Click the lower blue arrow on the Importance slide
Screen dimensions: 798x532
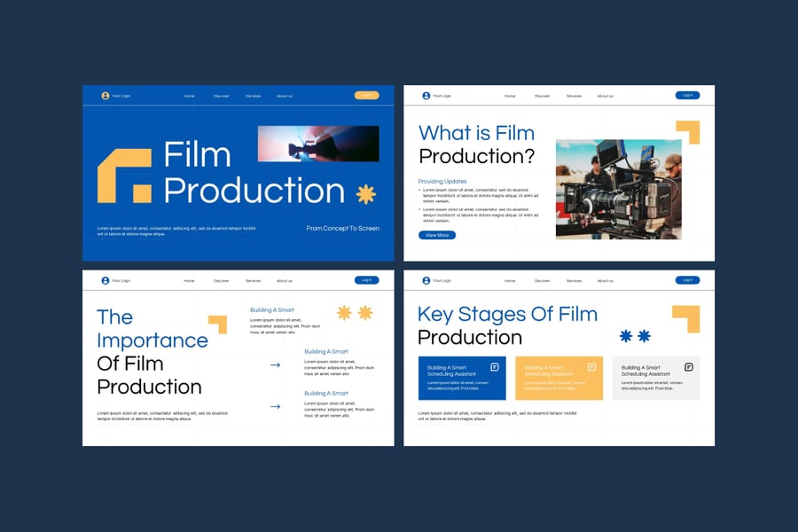click(275, 407)
